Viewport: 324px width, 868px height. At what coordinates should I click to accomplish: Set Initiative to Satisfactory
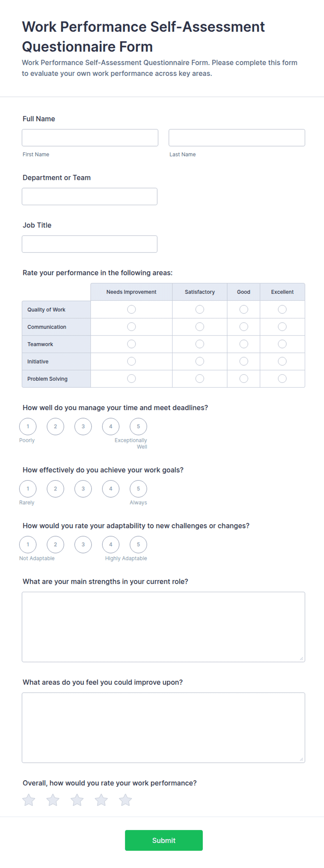click(x=200, y=361)
